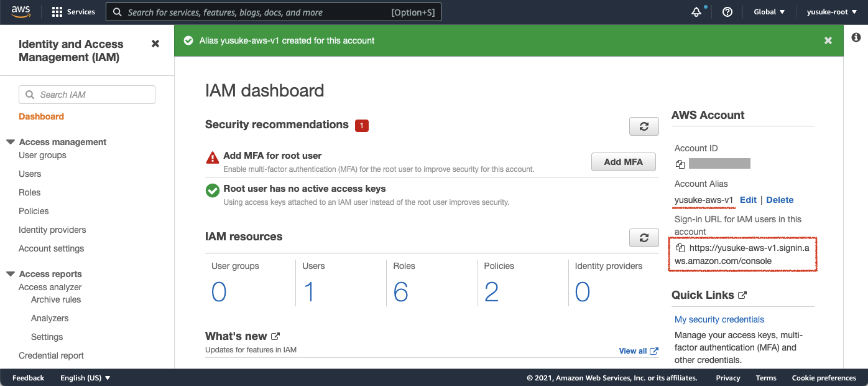Open Settings under Access analyzer

47,337
